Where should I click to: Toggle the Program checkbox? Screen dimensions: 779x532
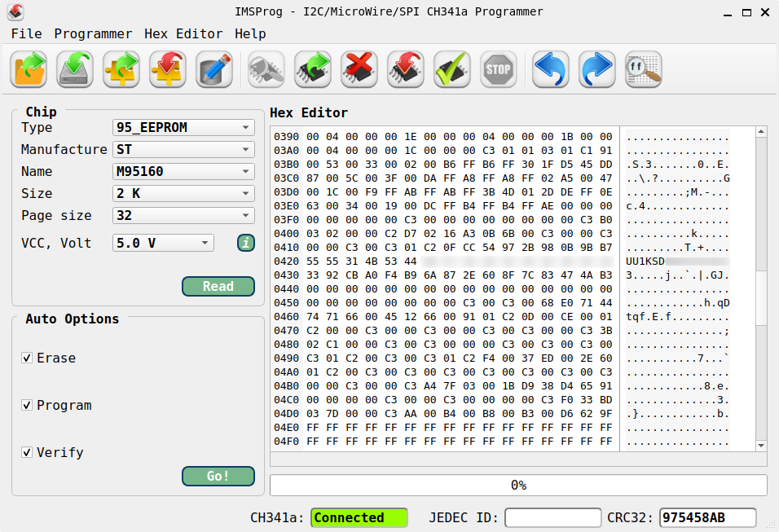point(27,406)
